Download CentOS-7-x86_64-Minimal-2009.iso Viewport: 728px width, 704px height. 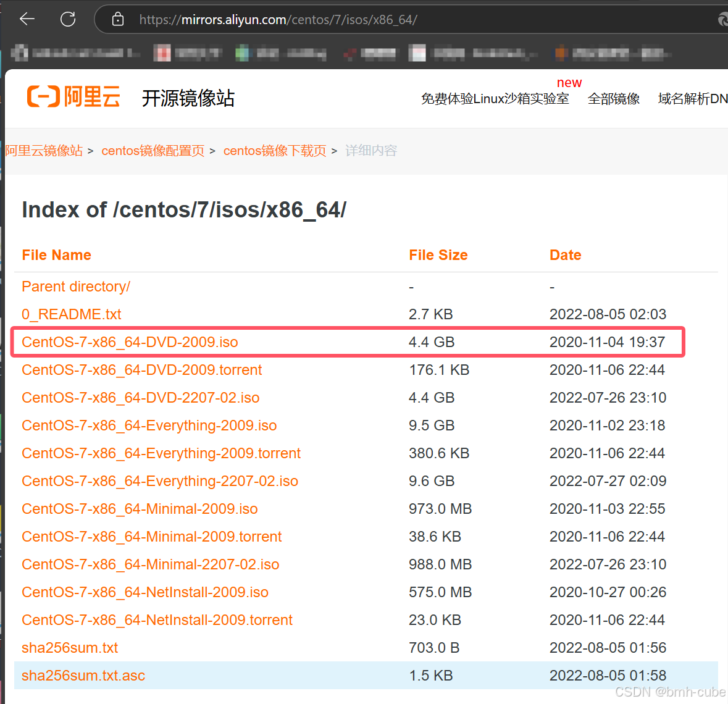(x=140, y=509)
